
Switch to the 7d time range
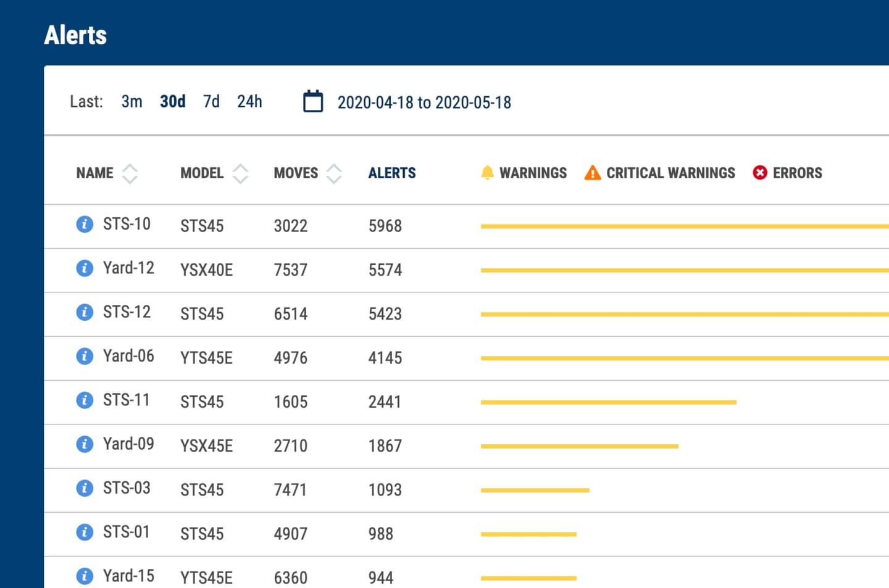pyautogui.click(x=211, y=102)
